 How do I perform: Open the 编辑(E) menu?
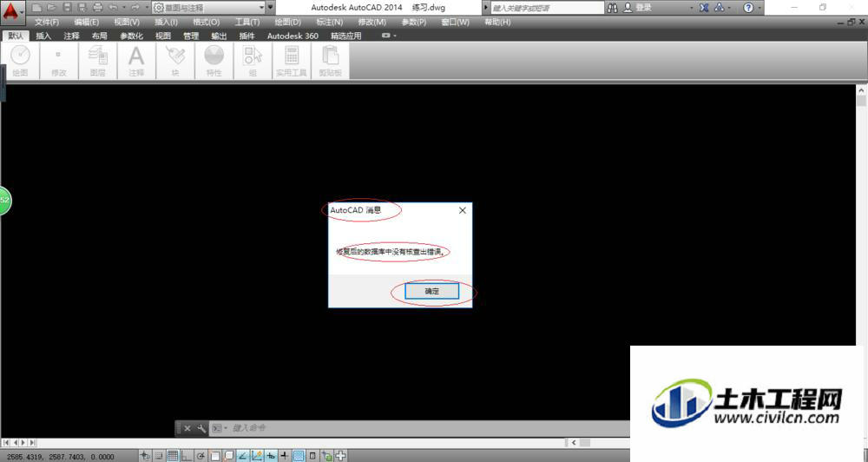pos(86,23)
